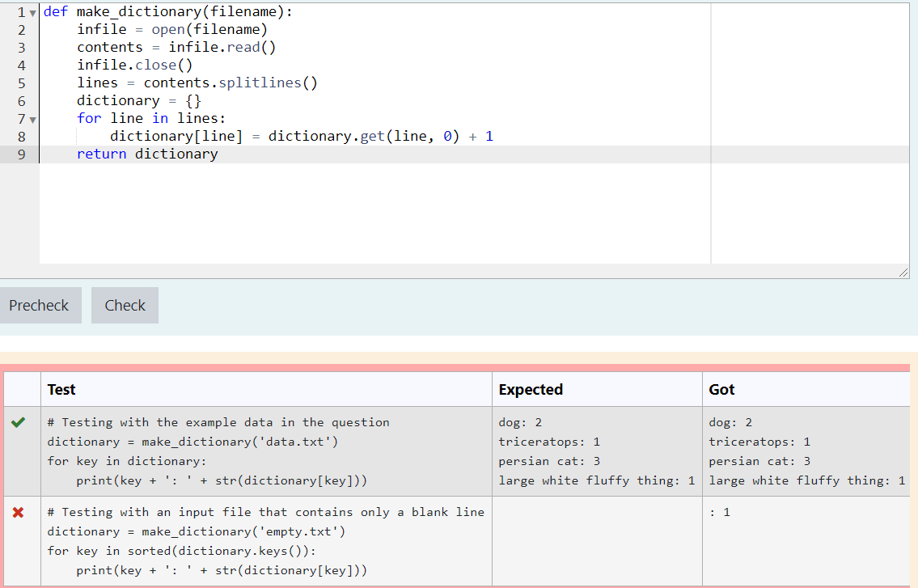Click 'triceratops: 1' in the Got column
Image resolution: width=918 pixels, height=588 pixels.
pyautogui.click(x=759, y=442)
